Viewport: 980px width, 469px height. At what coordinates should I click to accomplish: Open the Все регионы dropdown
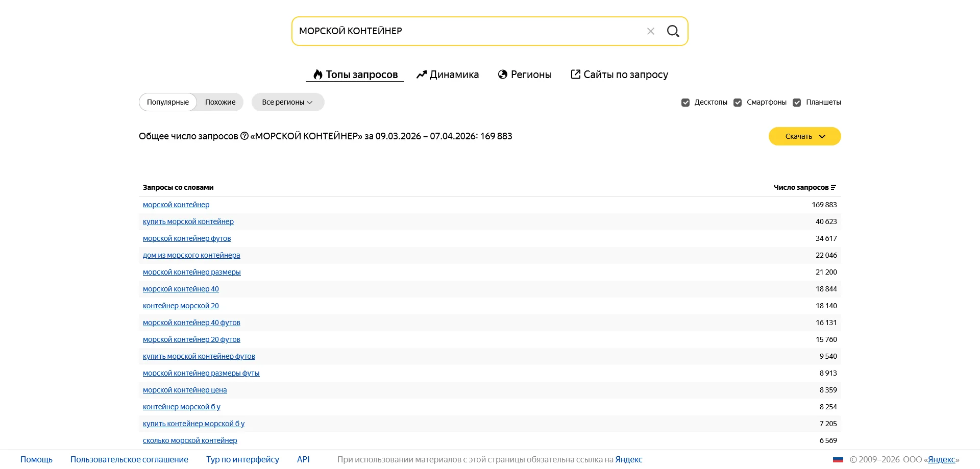click(288, 102)
